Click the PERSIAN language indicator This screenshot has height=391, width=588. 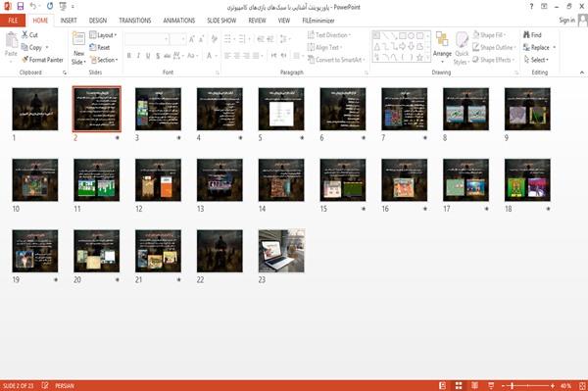pyautogui.click(x=65, y=385)
